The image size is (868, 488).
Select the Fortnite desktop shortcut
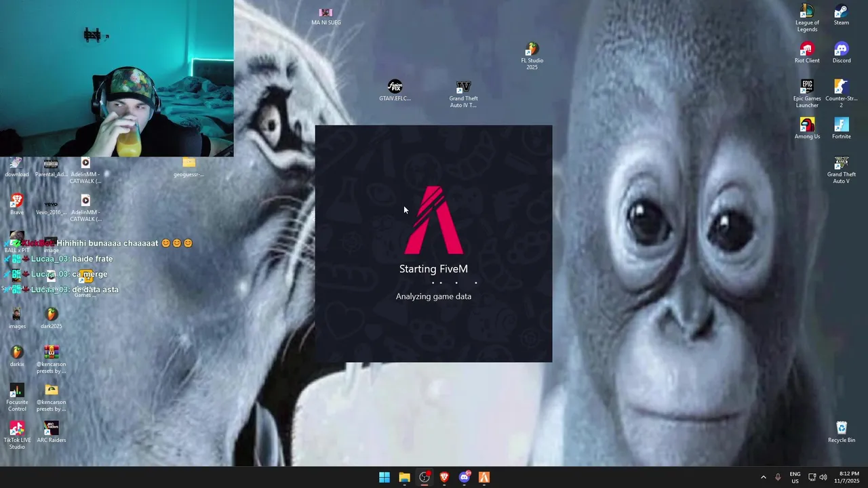(x=841, y=129)
